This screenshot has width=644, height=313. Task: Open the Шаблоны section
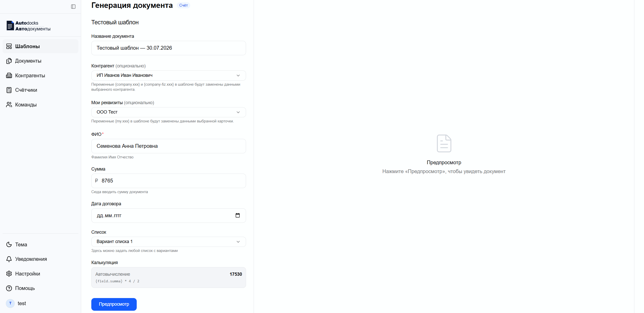pos(40,46)
